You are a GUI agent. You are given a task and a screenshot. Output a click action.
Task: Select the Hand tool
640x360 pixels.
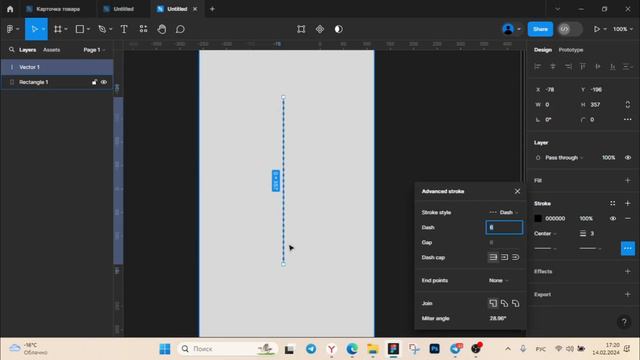coord(162,29)
